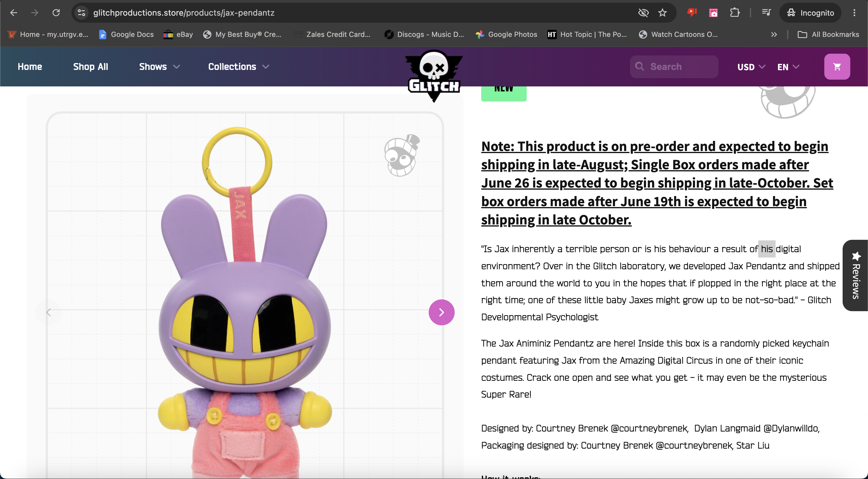The image size is (868, 479).
Task: Open the Watch Cartoons bookmark
Action: click(678, 34)
